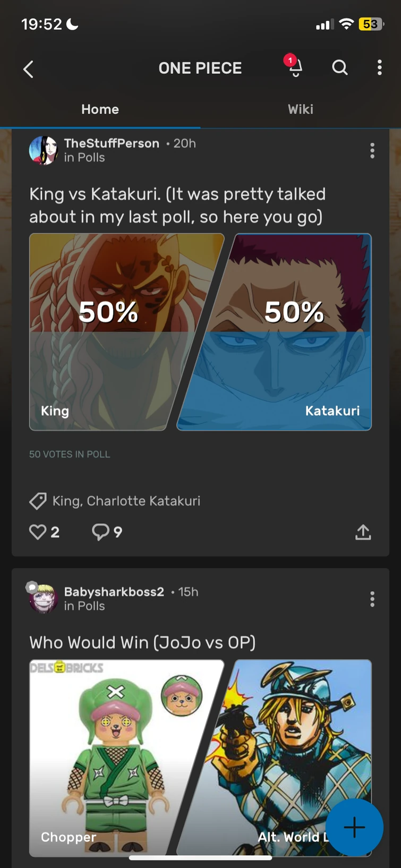Open the tag icon on the poll post
The image size is (401, 868).
click(37, 501)
